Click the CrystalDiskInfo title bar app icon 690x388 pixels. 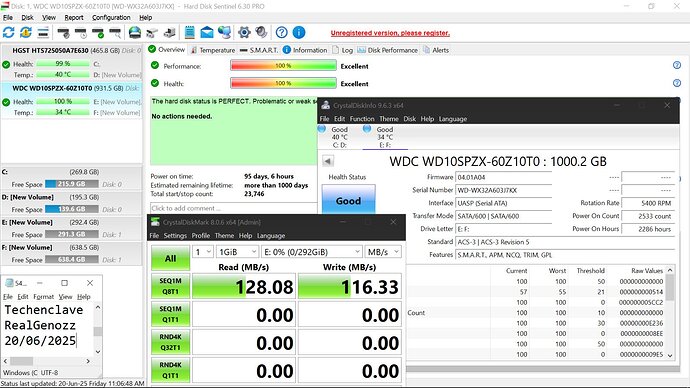coord(326,105)
